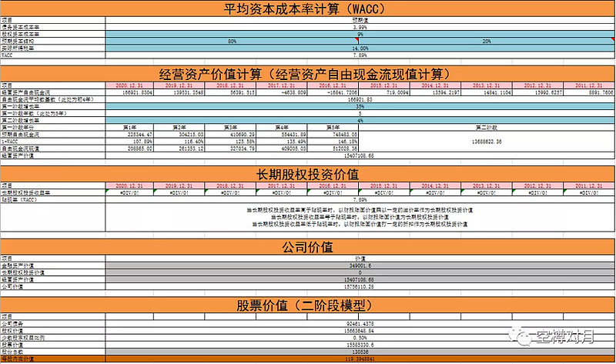Click the cash flow value -16841.7206
The image size is (616, 364).
333,92
